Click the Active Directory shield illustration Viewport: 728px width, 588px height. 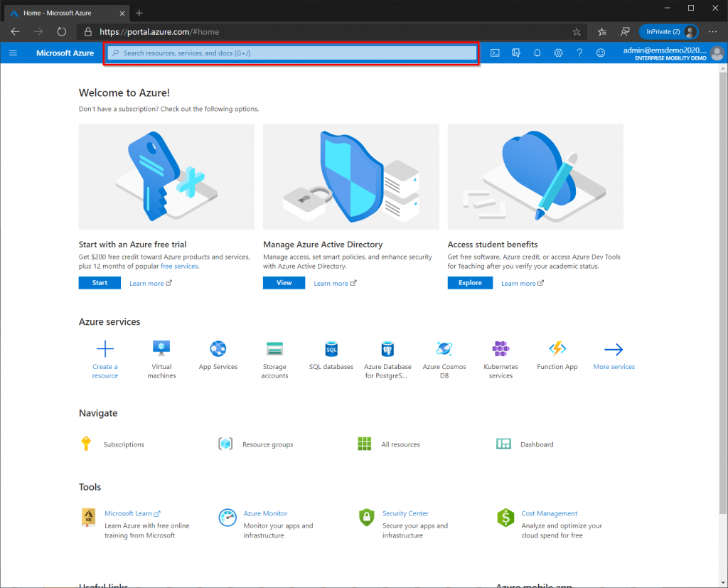pos(351,176)
